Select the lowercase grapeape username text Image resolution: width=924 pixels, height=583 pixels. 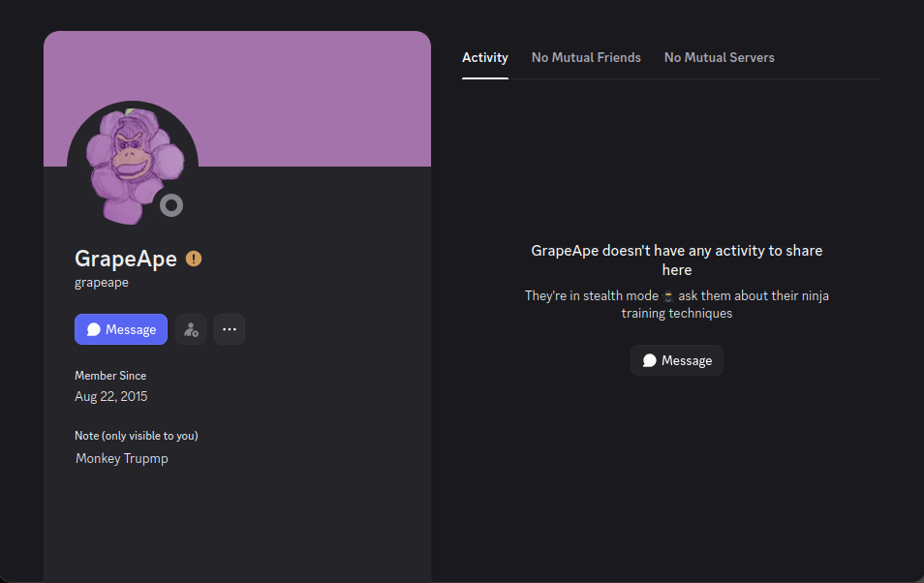click(102, 283)
